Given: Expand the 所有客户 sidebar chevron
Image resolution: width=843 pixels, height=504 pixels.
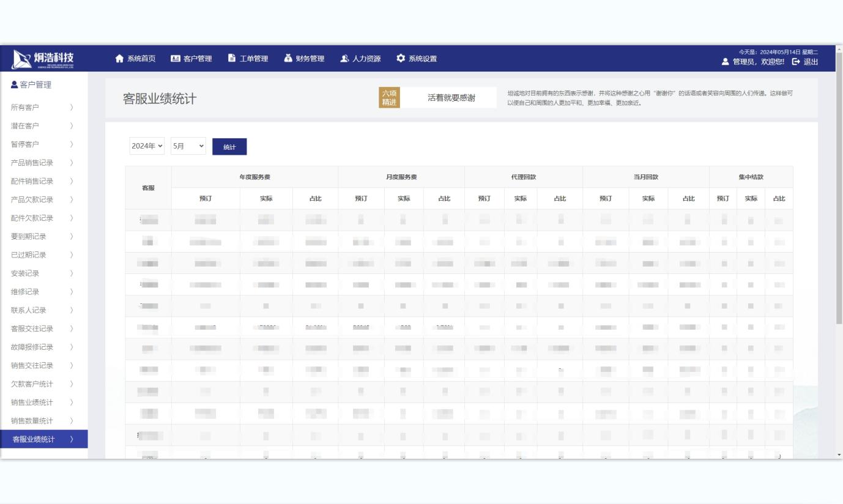Looking at the screenshot, I should [72, 108].
